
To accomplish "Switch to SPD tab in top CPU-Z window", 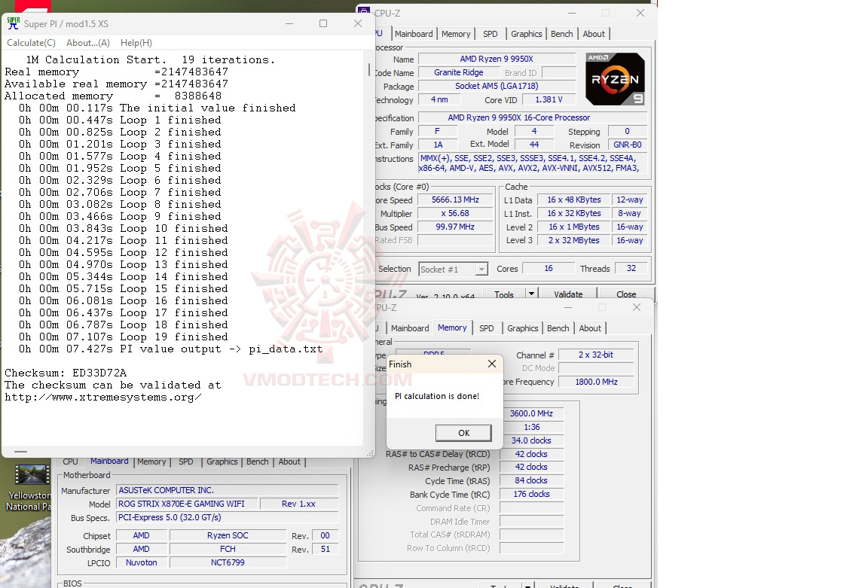I will (x=490, y=34).
